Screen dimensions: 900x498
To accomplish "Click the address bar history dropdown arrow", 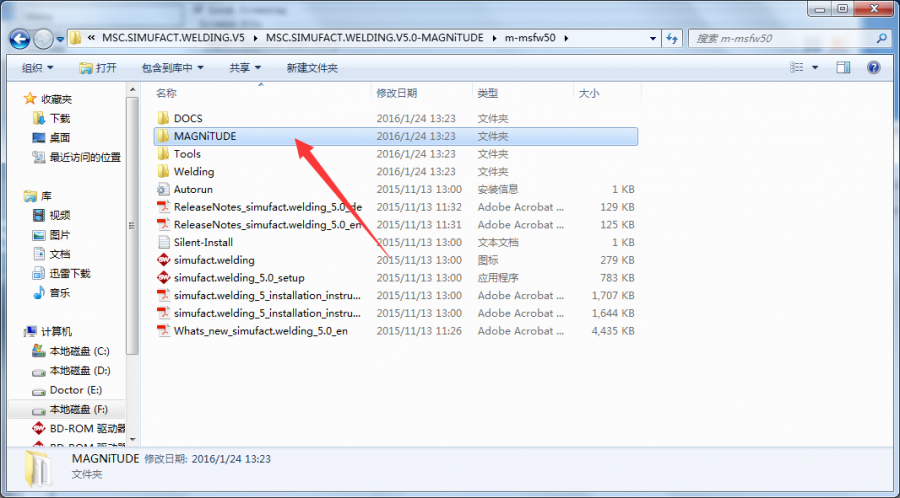I will 653,38.
